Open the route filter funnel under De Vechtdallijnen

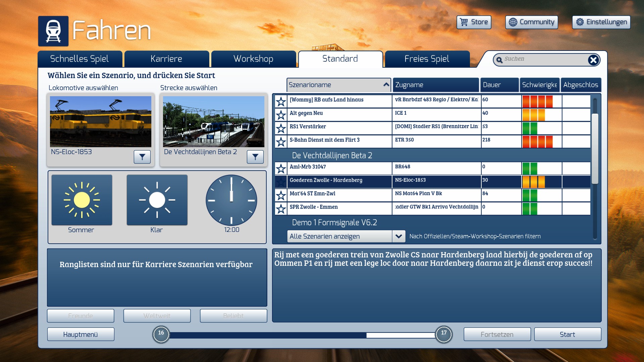click(255, 157)
